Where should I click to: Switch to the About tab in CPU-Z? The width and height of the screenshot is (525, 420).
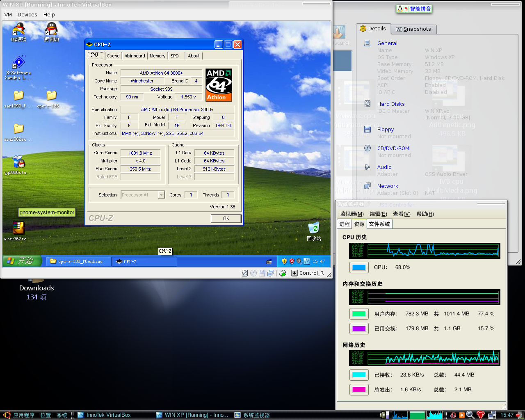194,56
